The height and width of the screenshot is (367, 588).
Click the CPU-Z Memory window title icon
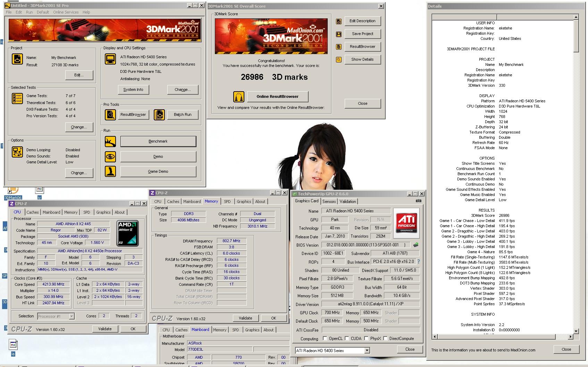click(152, 193)
